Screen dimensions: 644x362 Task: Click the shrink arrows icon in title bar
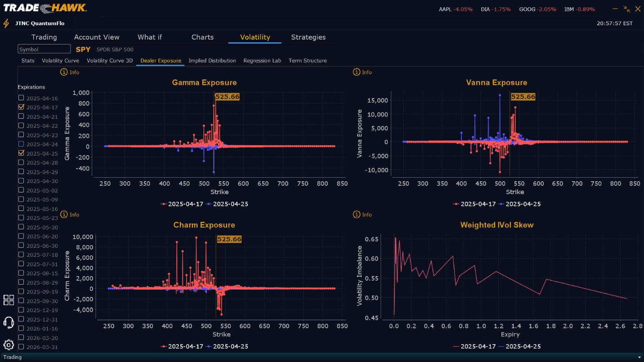coord(627,9)
